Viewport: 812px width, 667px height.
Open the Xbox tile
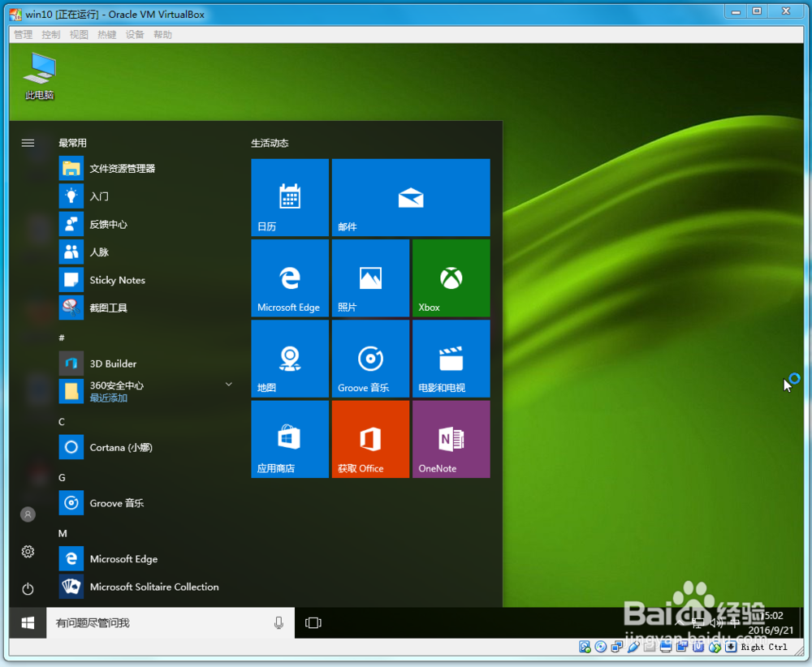point(451,278)
